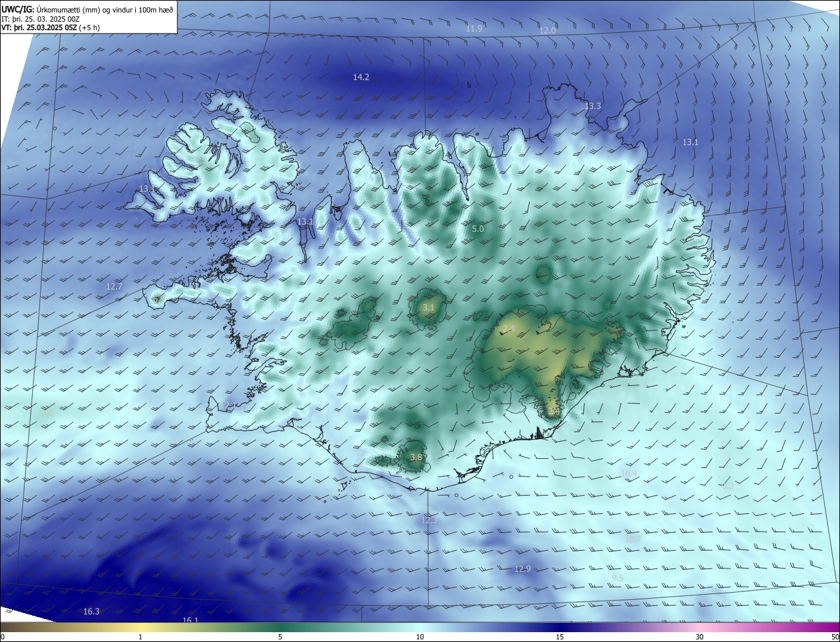Viewport: 840px width, 642px height.
Task: Click the '0' tick on the color scale
Action: 3,637
